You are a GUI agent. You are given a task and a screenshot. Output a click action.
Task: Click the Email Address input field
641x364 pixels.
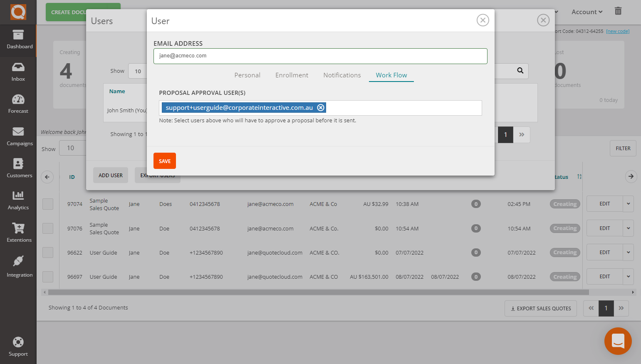click(320, 56)
